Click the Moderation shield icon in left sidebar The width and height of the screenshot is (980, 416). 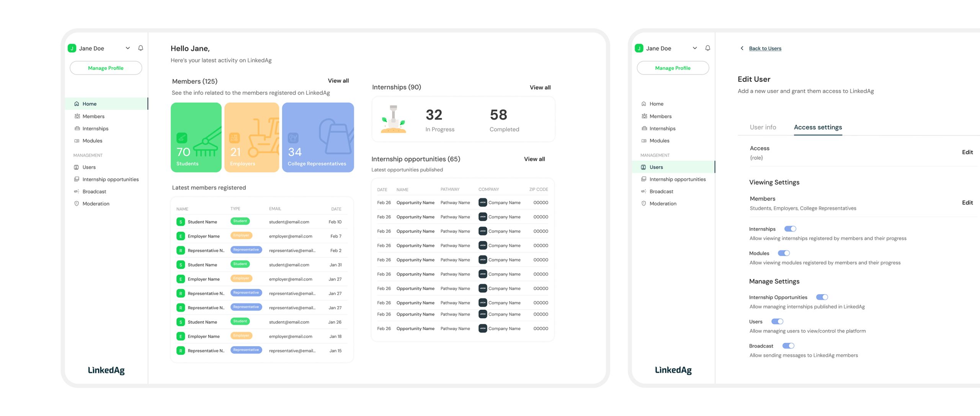click(x=77, y=204)
